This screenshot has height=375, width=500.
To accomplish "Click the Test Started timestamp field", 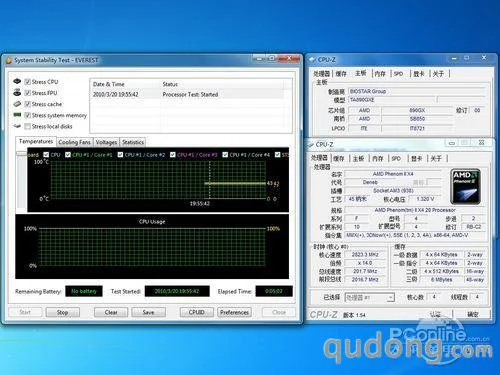I will [177, 291].
